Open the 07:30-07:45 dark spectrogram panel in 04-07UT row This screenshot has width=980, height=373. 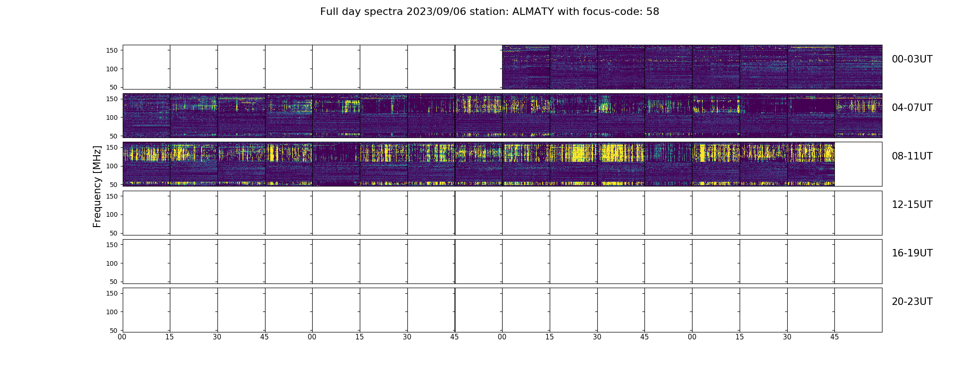811,116
